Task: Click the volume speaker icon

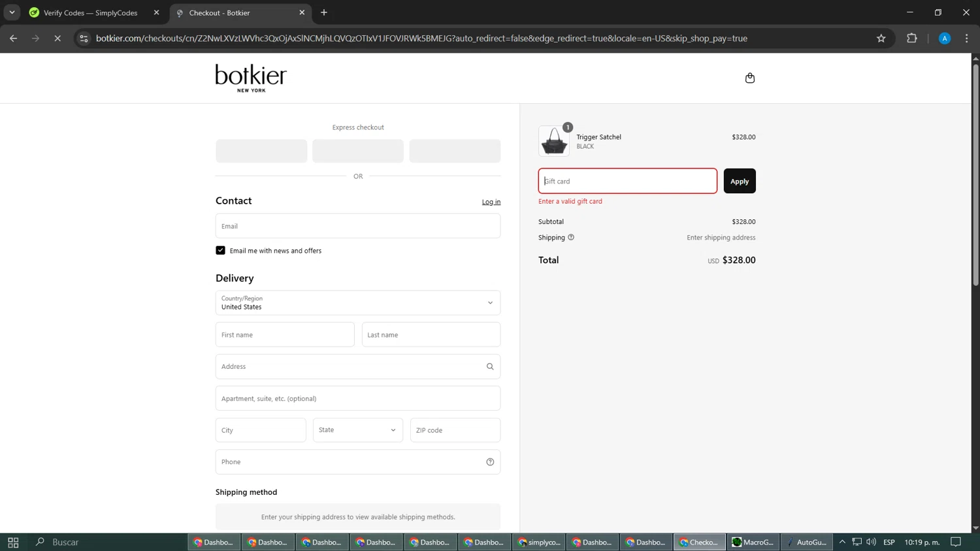Action: 871,542
